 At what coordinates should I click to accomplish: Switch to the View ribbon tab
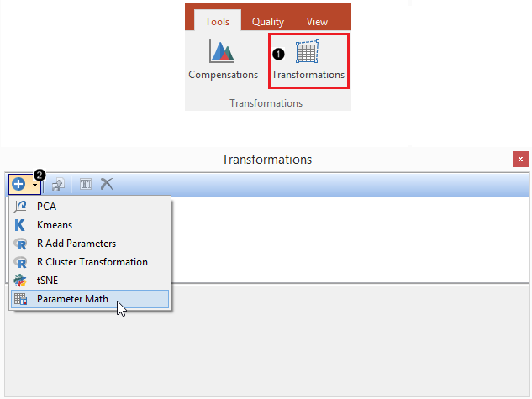pos(317,22)
